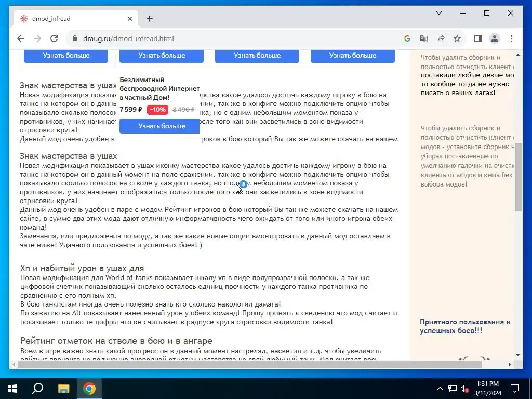Click the forward navigation arrow
The height and width of the screenshot is (399, 532).
tap(37, 38)
